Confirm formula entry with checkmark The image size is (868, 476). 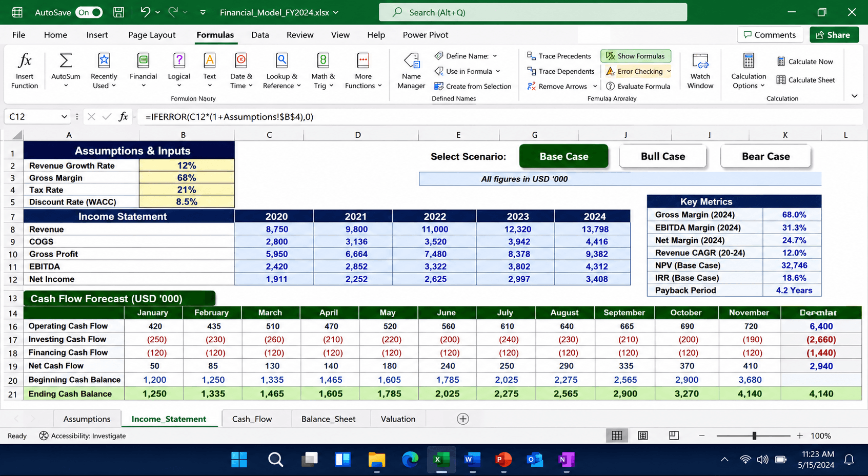click(x=107, y=117)
